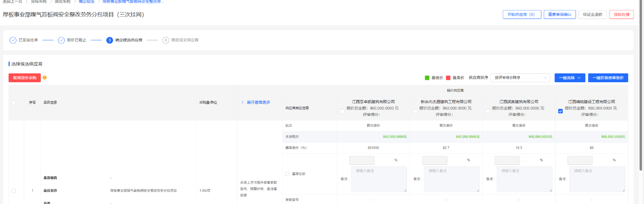Click the 一键折算费率报价 button
Image resolution: width=644 pixels, height=204 pixels.
pos(608,78)
